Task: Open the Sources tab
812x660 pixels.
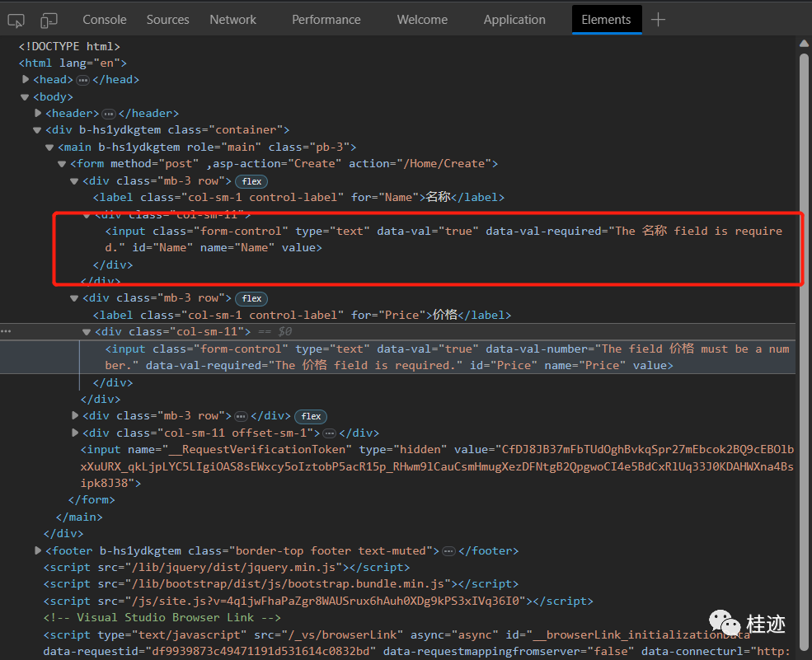Action: click(168, 20)
